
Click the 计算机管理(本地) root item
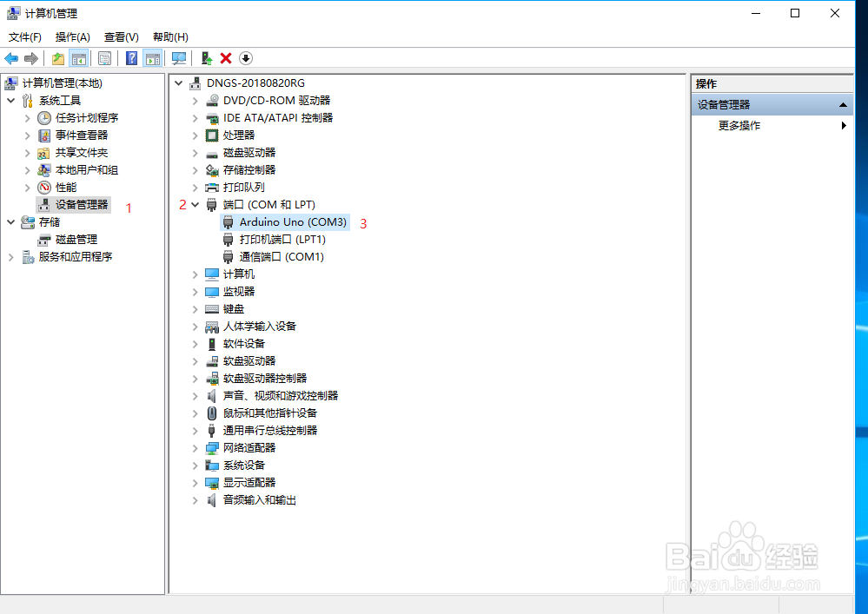[62, 83]
